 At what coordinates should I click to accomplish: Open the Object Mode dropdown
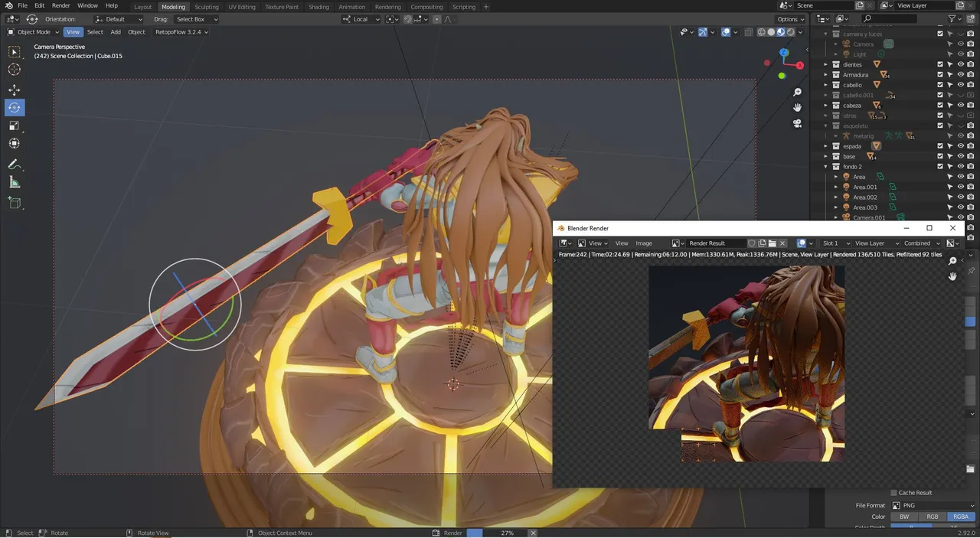(x=31, y=32)
